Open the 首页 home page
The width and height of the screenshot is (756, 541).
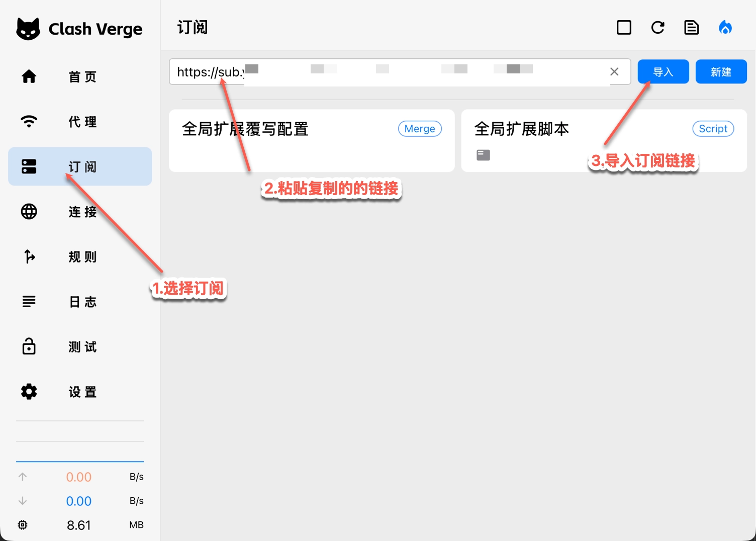80,76
